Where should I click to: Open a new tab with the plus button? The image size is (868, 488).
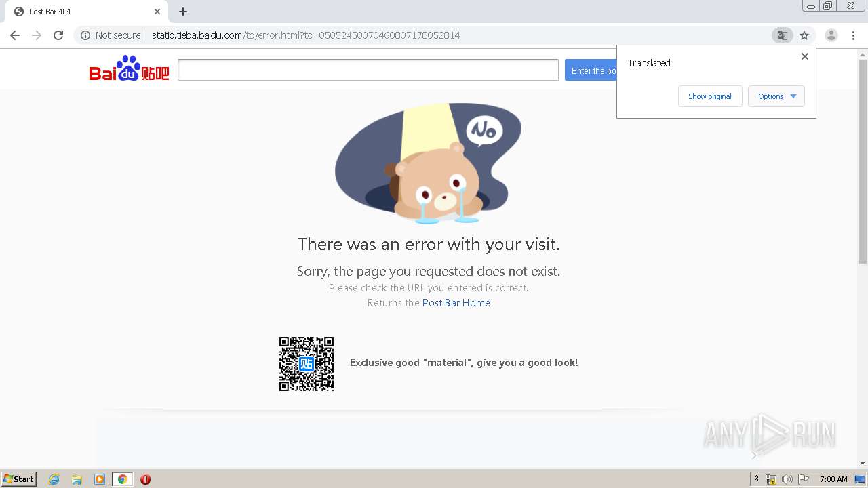(183, 12)
